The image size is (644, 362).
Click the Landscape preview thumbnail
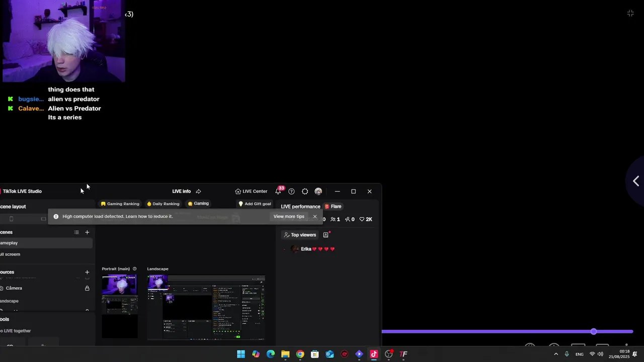206,308
